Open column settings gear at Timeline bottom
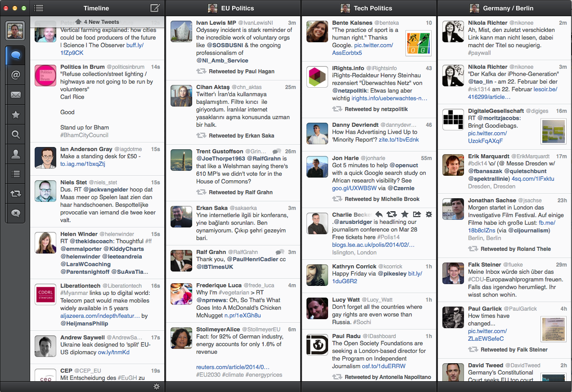The height and width of the screenshot is (392, 572). [157, 386]
